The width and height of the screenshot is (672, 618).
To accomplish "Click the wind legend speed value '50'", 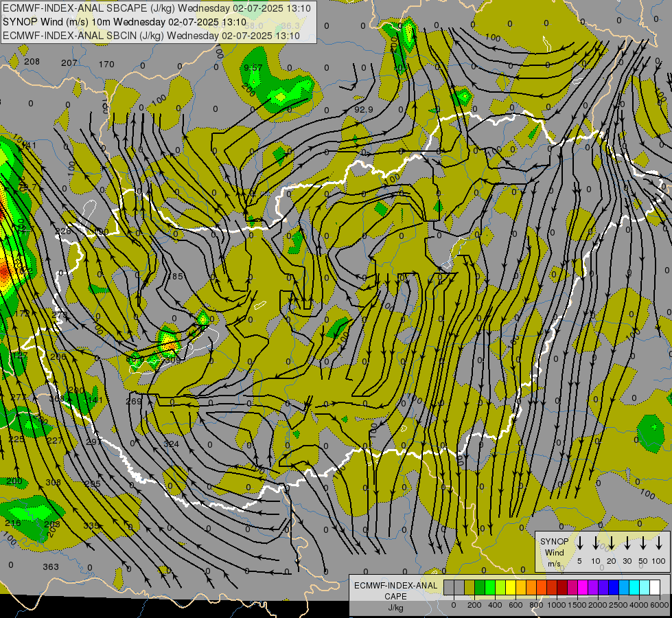I will click(643, 561).
